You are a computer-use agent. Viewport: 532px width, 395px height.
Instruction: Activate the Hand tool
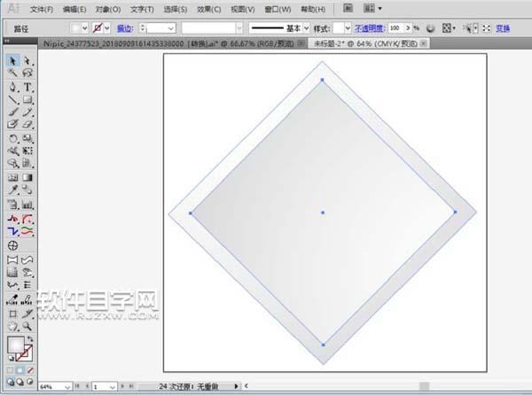point(12,326)
